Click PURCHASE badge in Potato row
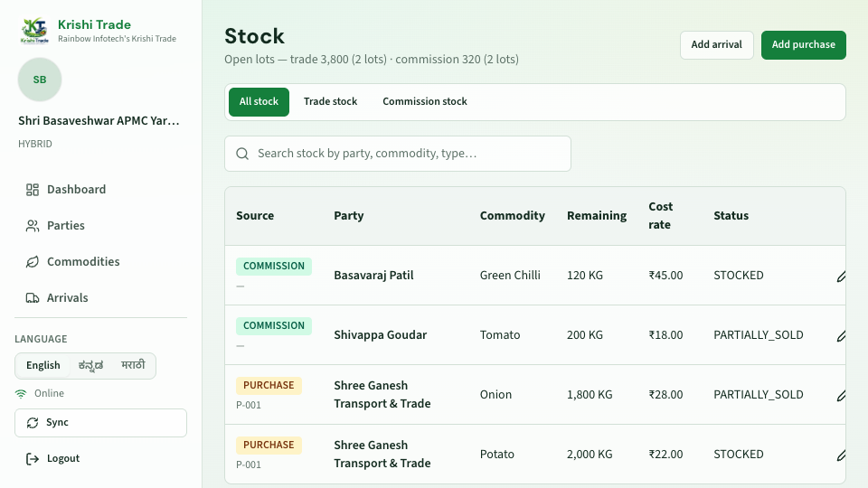868x488 pixels. point(269,446)
